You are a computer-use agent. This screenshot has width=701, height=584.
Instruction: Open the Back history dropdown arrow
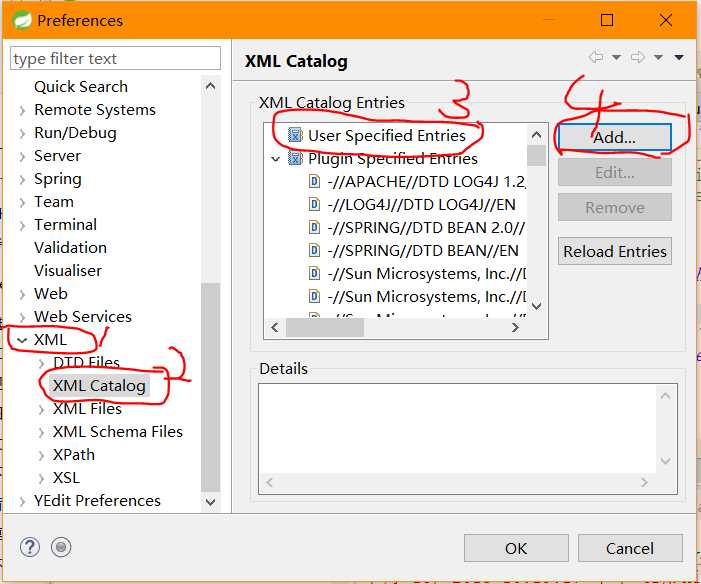616,57
